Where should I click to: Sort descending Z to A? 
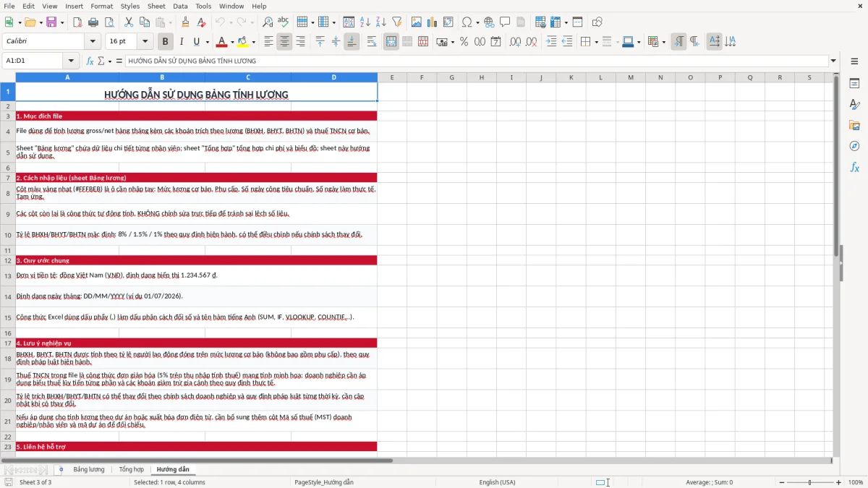(380, 22)
